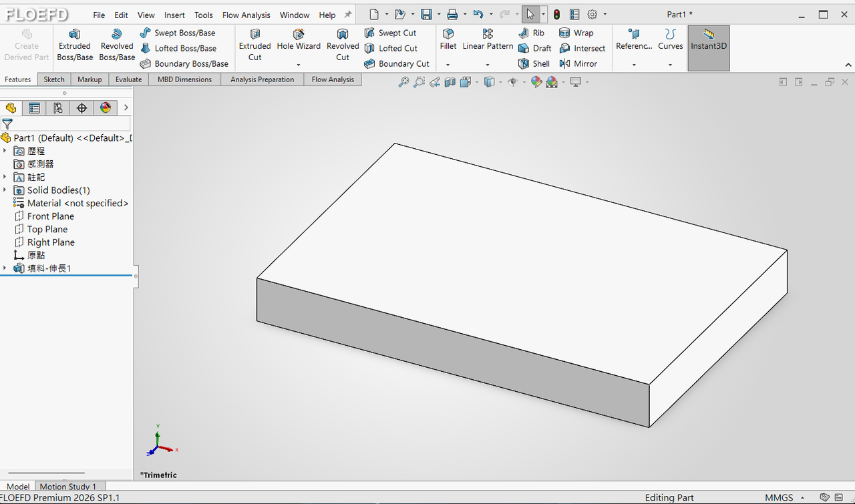Pin the menu bar with pushpin
The width and height of the screenshot is (855, 504).
tap(348, 15)
